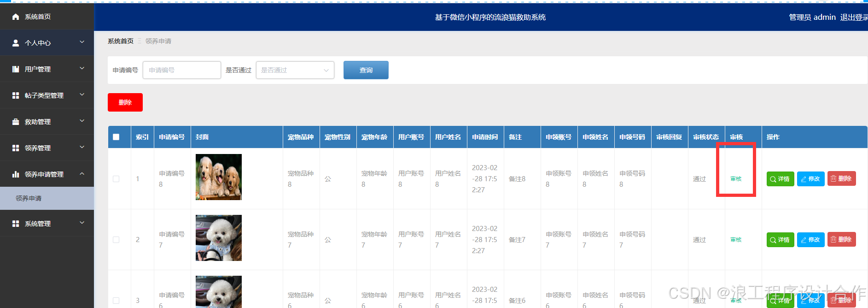Click the 申领号码 column header
This screenshot has width=868, height=308.
[632, 137]
